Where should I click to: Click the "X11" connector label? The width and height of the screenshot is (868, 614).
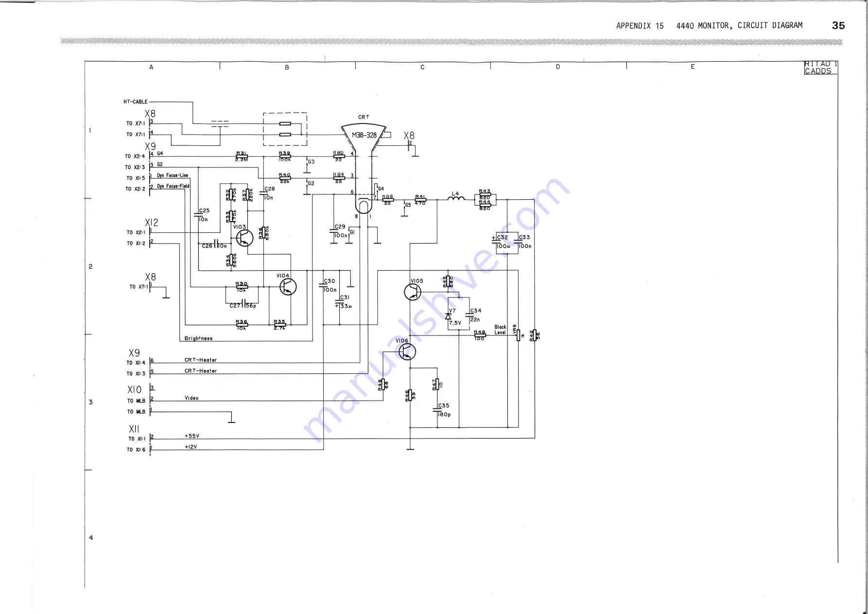click(134, 429)
